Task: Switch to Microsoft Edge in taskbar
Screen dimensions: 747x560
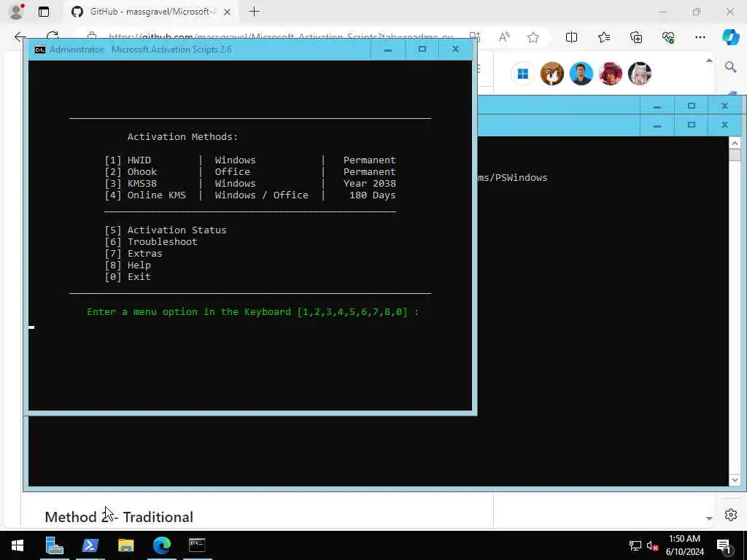Action: click(x=161, y=545)
